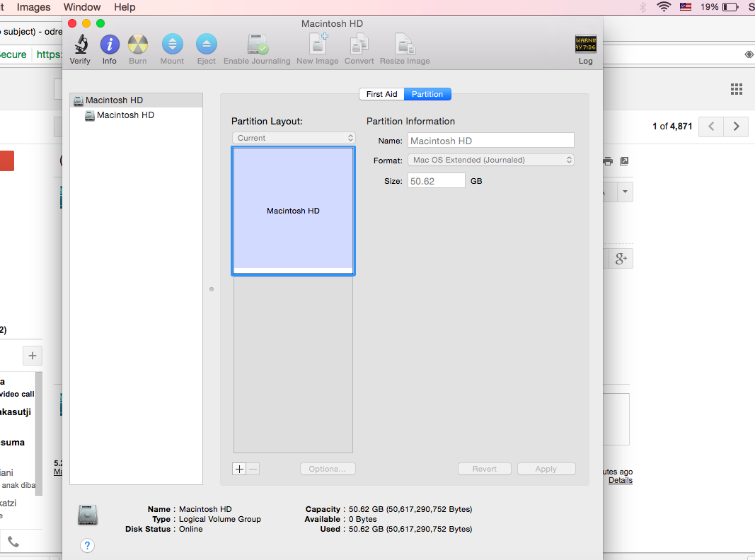Click the Resize Image icon
This screenshot has height=560, width=755.
tap(405, 45)
